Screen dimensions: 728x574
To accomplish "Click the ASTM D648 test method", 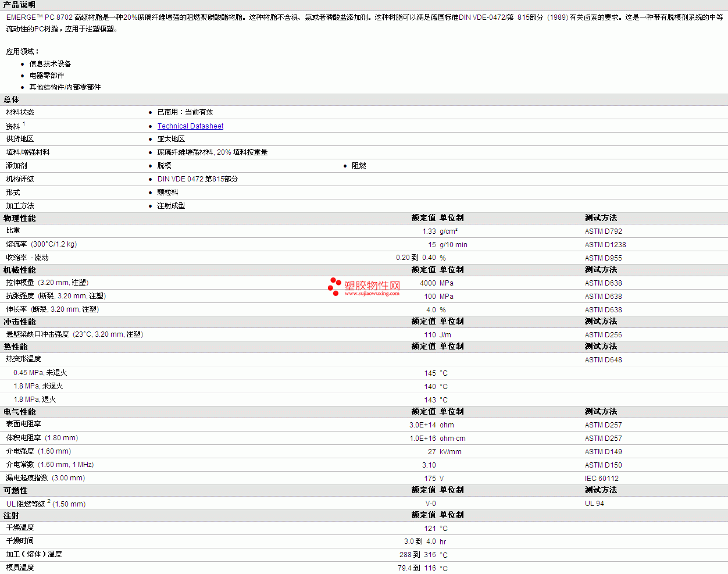I will (603, 360).
